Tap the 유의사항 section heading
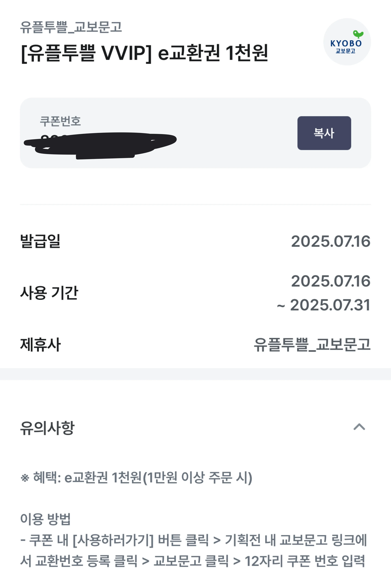391x588 pixels. point(47,428)
